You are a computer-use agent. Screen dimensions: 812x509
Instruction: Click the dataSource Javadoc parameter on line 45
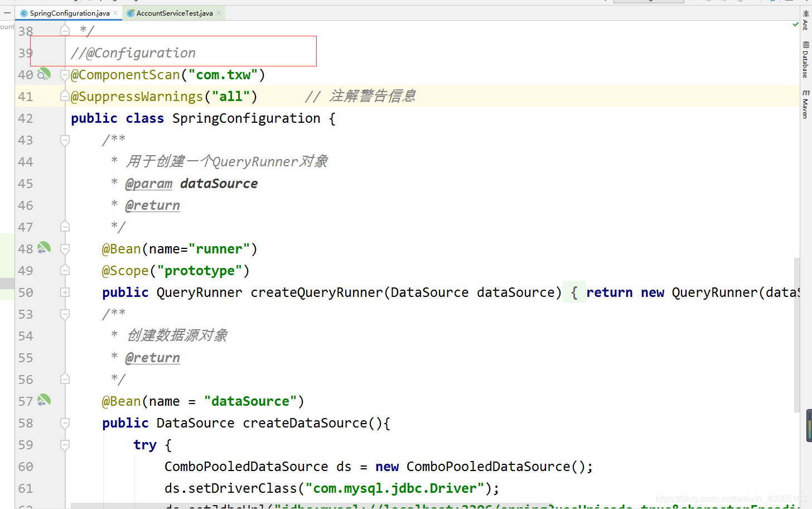[219, 184]
